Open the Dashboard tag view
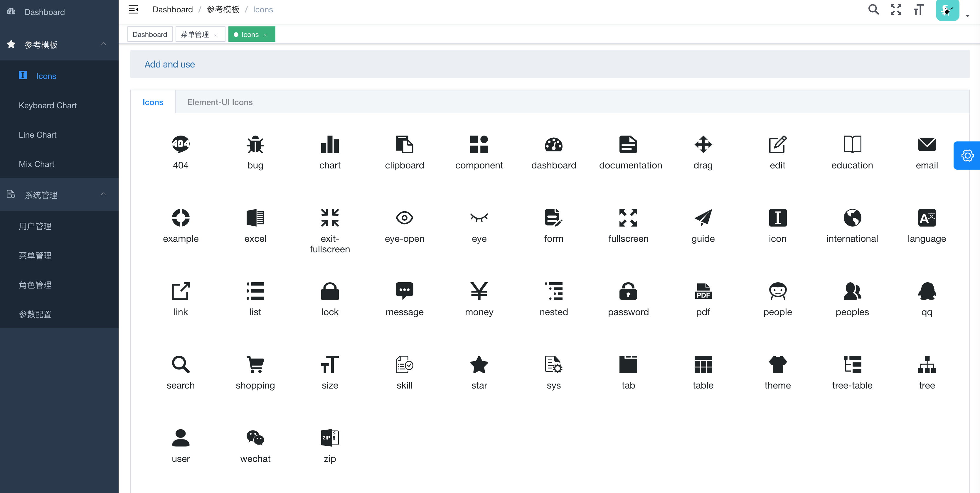This screenshot has height=493, width=980. (150, 35)
